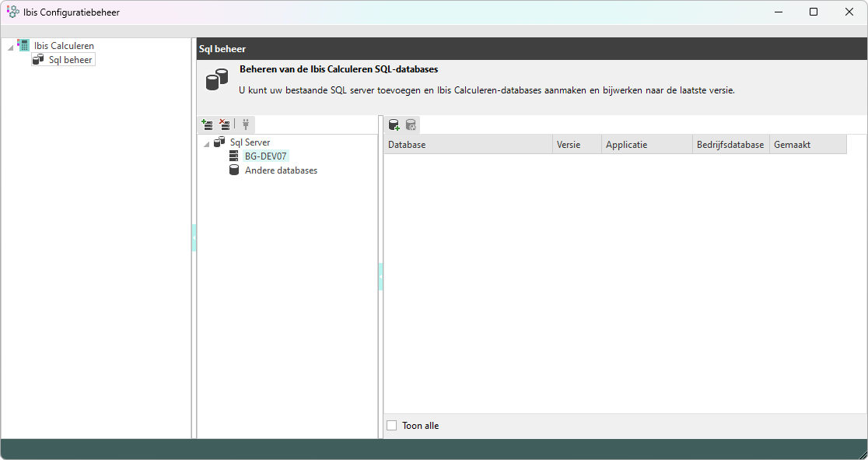Click the Beheren van de Ibis Calculeren SQL-databases heading
Viewport: 868px width, 460px height.
pos(339,69)
